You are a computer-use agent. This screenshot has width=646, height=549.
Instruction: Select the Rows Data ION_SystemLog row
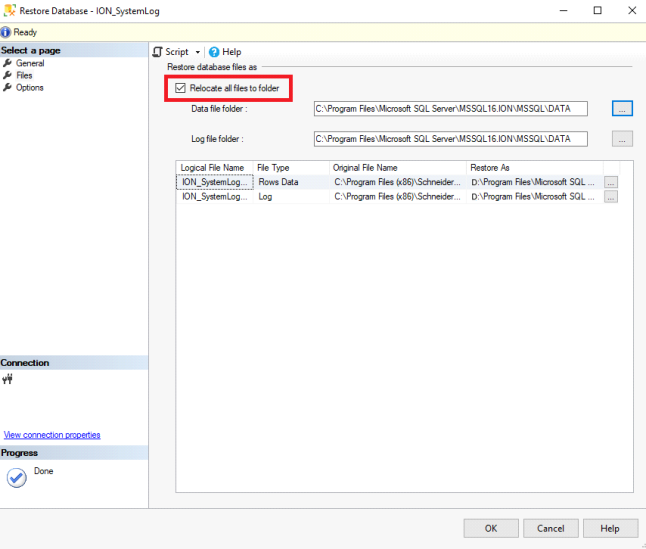[x=397, y=182]
